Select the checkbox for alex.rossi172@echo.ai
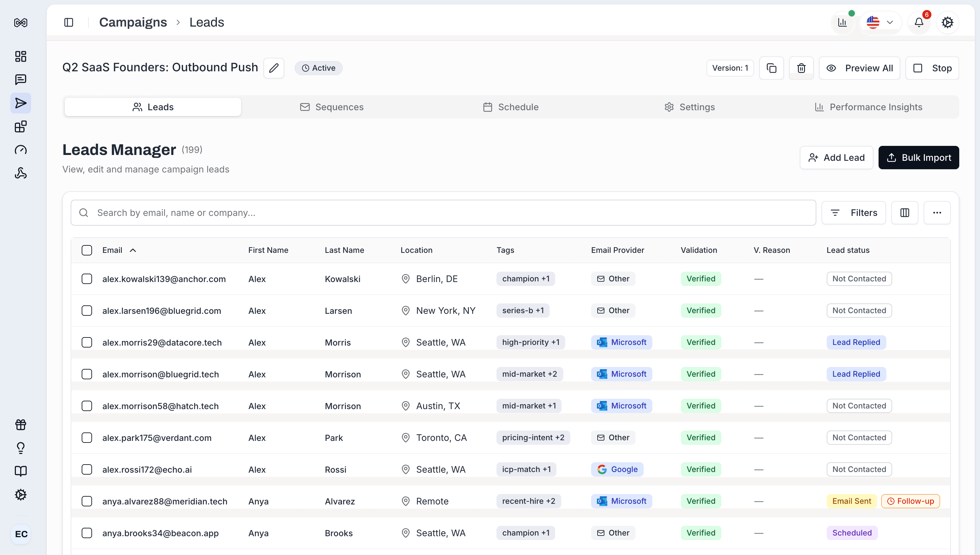Image resolution: width=980 pixels, height=555 pixels. tap(87, 469)
